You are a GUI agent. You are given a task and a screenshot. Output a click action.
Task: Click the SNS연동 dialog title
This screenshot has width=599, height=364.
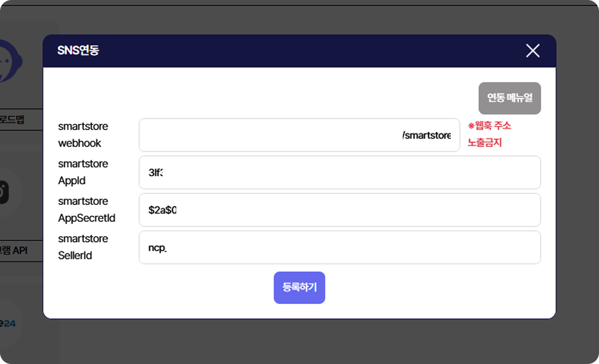[x=78, y=51]
